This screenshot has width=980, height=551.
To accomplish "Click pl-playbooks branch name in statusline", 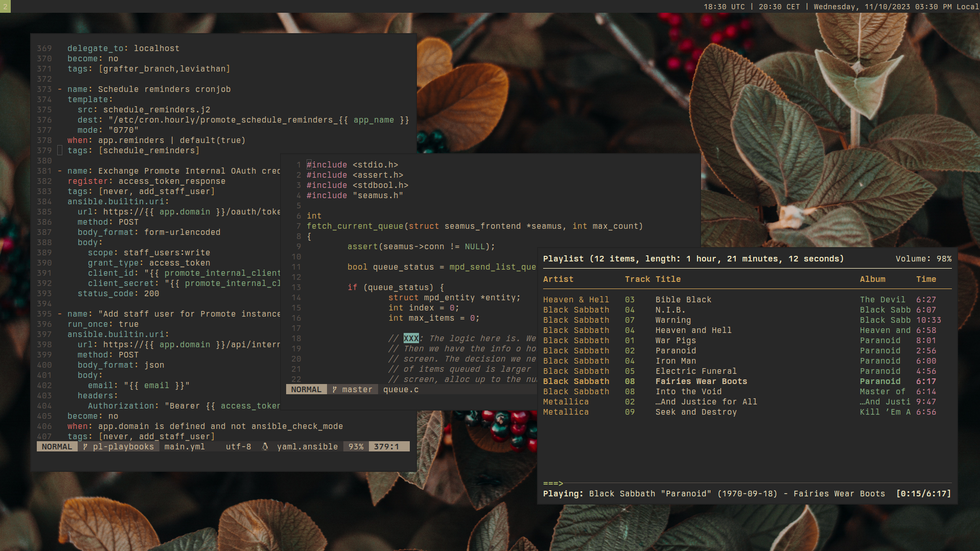I will (123, 447).
